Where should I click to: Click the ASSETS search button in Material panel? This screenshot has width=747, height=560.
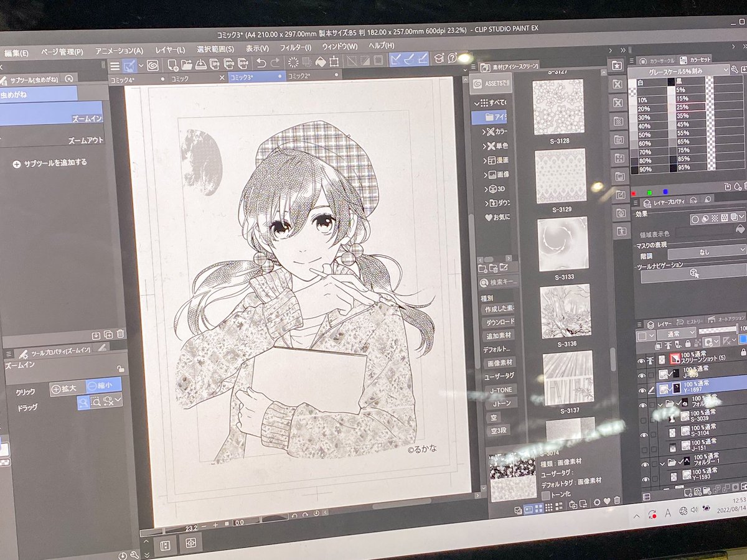(x=491, y=83)
